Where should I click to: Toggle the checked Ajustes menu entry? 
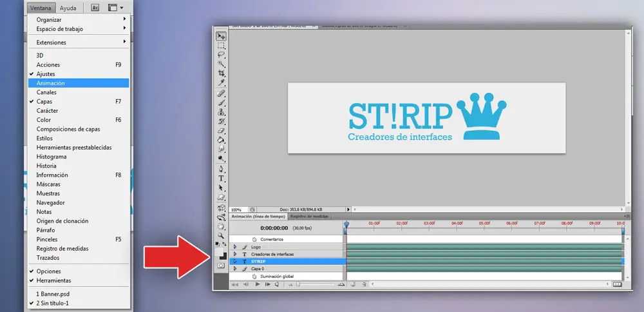[79, 74]
